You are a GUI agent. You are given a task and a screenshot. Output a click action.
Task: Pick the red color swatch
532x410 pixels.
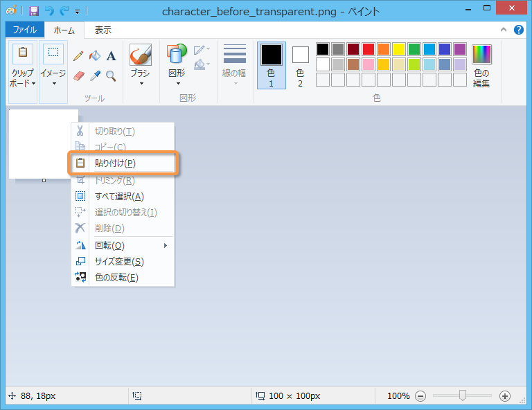(x=369, y=49)
